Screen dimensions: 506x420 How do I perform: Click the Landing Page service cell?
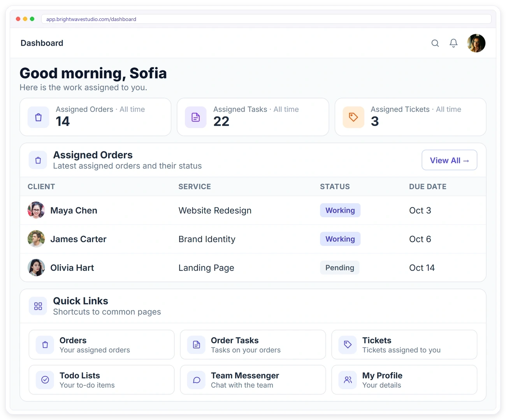pos(206,268)
